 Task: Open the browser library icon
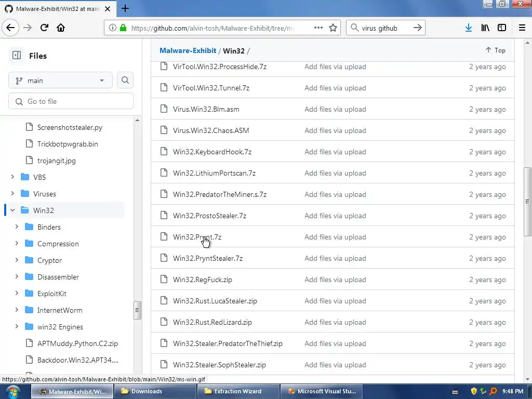point(485,28)
